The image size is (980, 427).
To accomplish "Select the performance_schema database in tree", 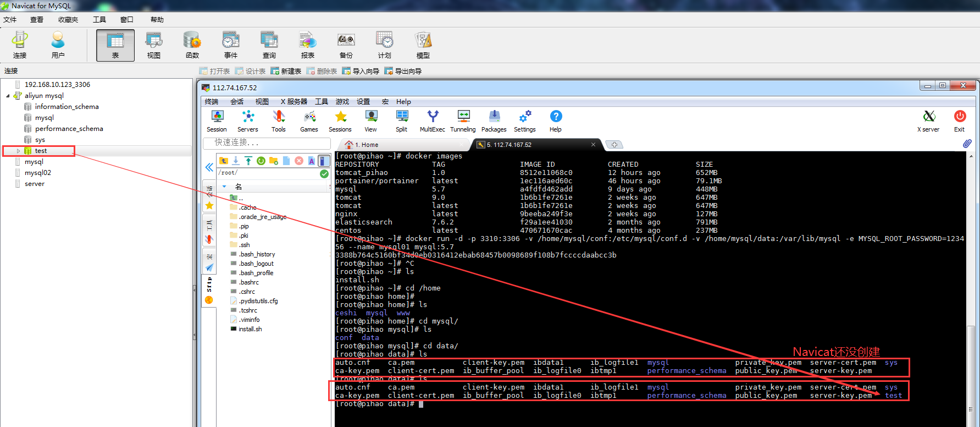I will (69, 129).
